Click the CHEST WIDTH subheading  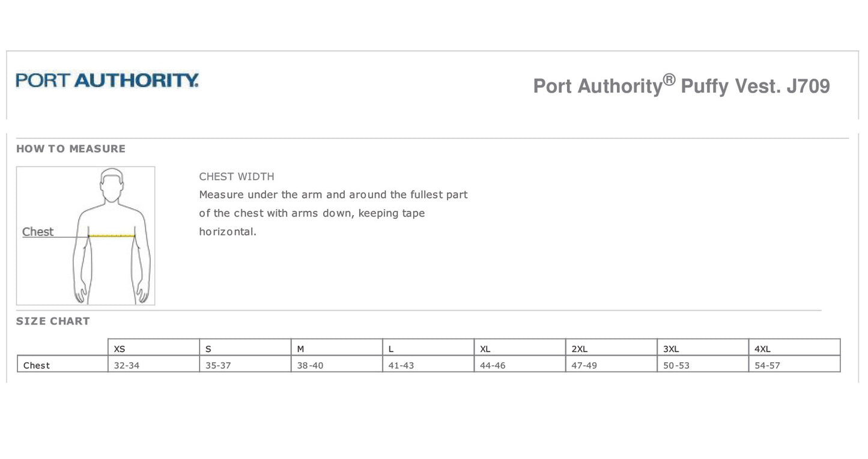pos(237,177)
